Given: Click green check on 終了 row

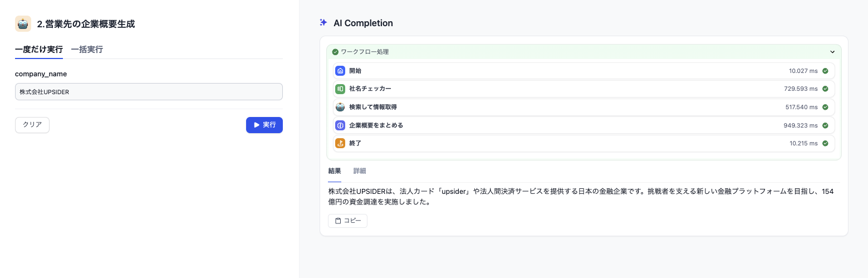Looking at the screenshot, I should tap(825, 143).
